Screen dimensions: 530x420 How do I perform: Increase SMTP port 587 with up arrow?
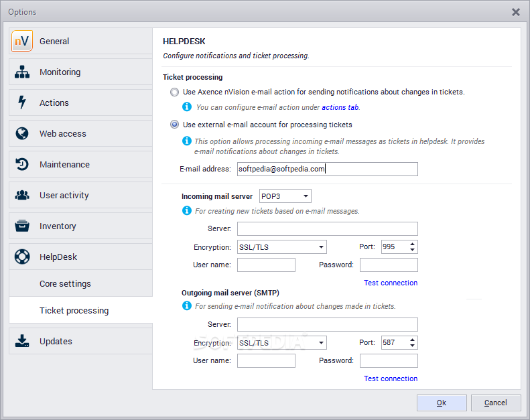(412, 340)
